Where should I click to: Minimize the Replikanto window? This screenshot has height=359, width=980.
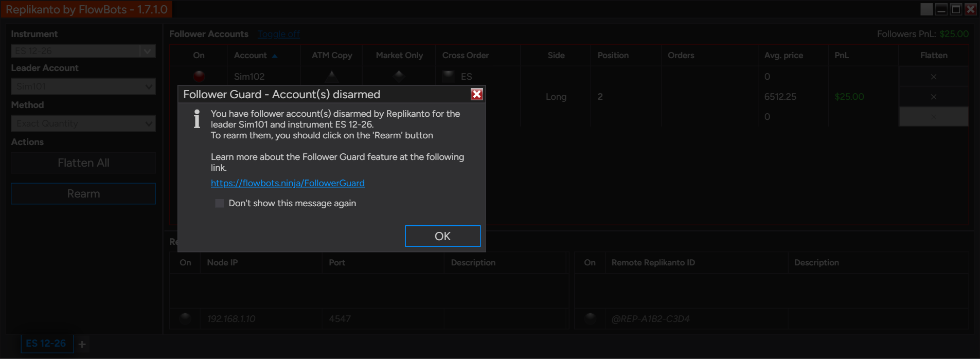941,9
